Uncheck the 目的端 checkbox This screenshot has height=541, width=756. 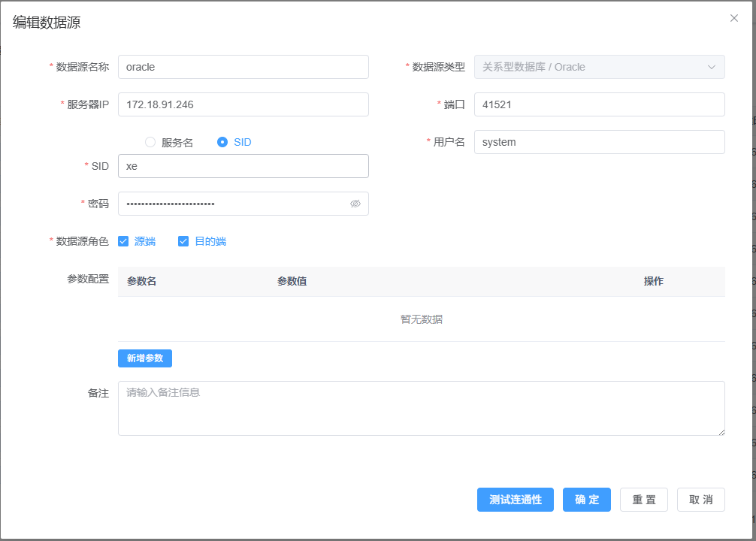(x=183, y=241)
